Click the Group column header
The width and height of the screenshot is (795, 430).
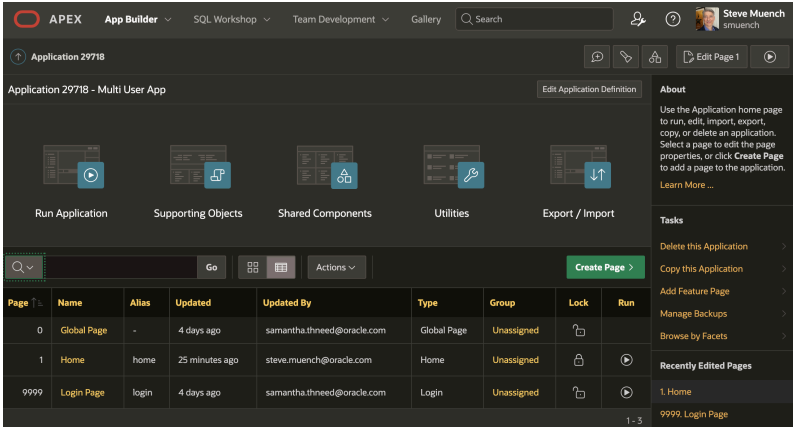(502, 303)
